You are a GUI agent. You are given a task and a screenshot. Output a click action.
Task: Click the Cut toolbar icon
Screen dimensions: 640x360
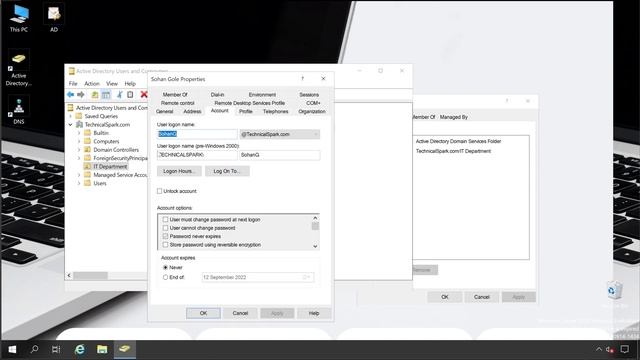[120, 95]
